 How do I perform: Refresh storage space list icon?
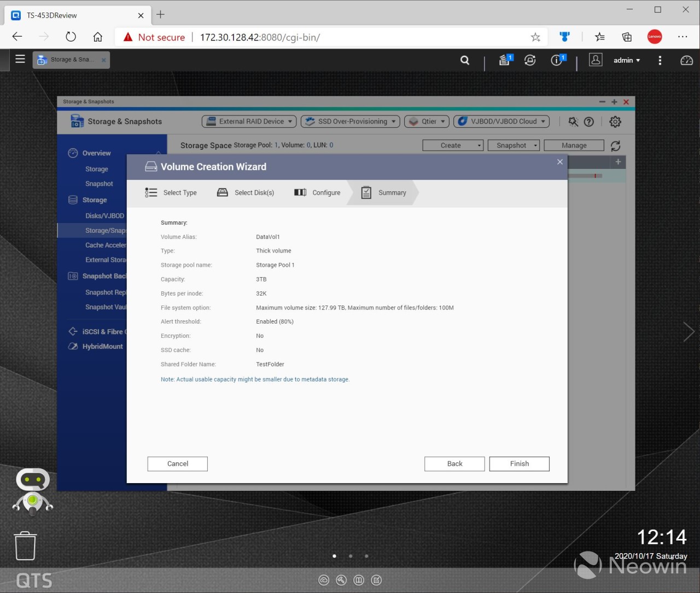(615, 146)
